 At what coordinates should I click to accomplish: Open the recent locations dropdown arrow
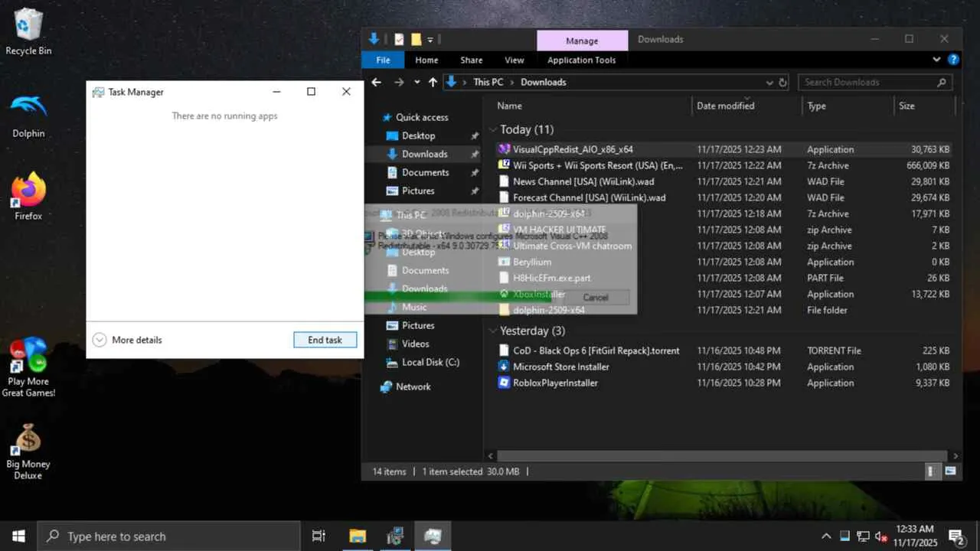click(416, 82)
